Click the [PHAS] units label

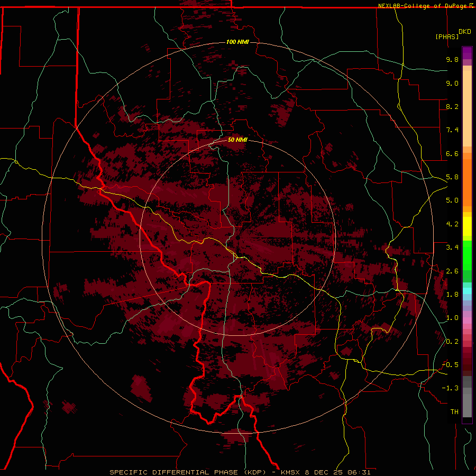point(447,36)
